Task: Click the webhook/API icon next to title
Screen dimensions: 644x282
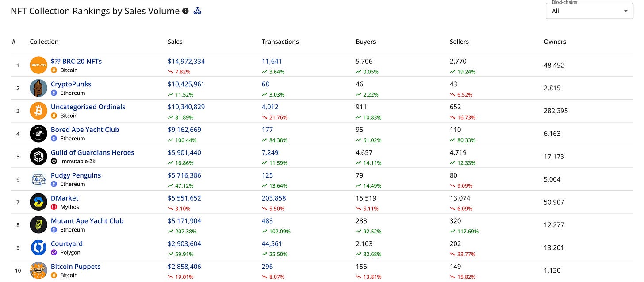Action: (x=197, y=11)
